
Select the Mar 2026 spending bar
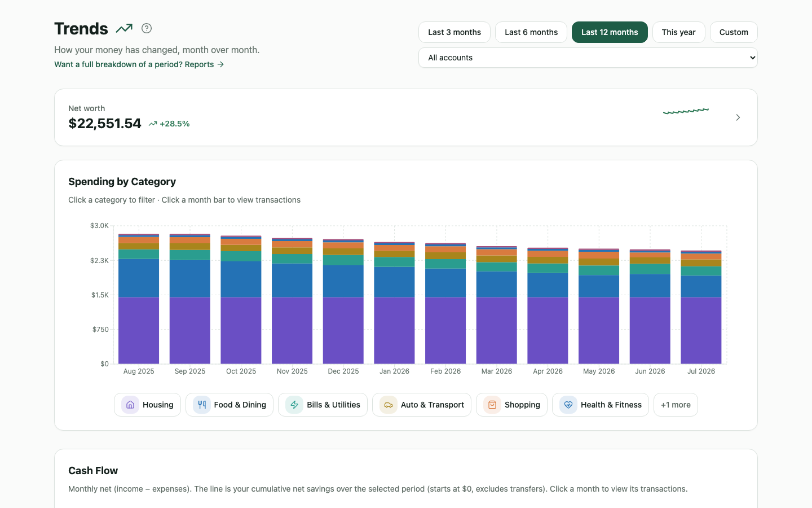(497, 305)
